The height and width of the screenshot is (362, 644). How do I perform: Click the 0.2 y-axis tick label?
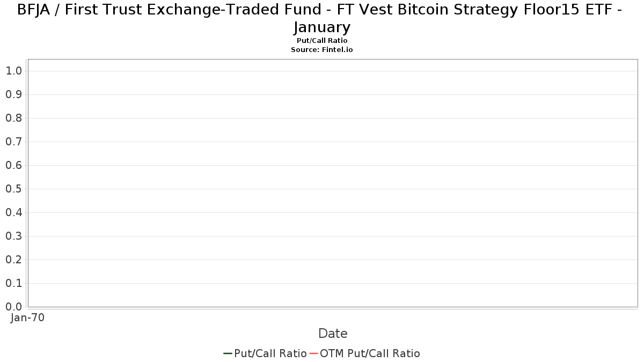pyautogui.click(x=13, y=260)
